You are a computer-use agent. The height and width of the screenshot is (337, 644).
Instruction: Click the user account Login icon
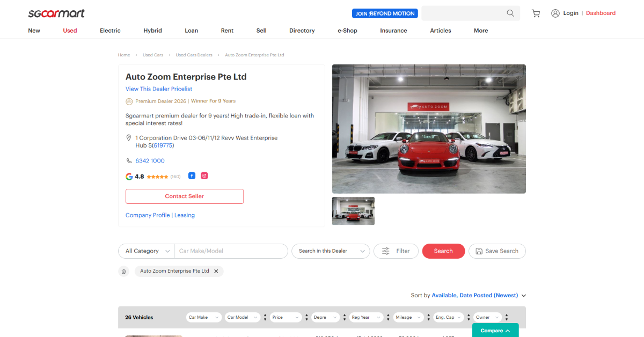555,13
